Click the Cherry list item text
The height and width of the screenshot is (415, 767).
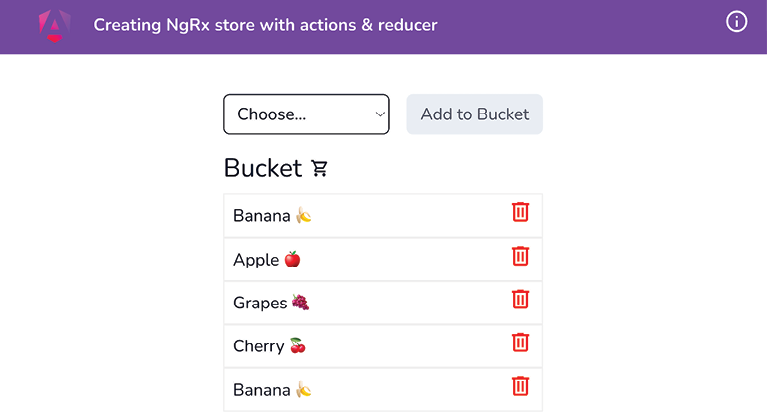[258, 346]
